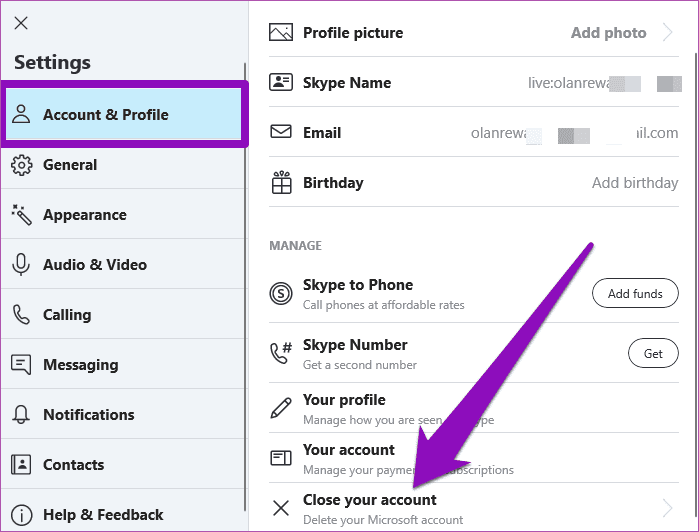Click the Get button for Skype Number

(x=653, y=353)
